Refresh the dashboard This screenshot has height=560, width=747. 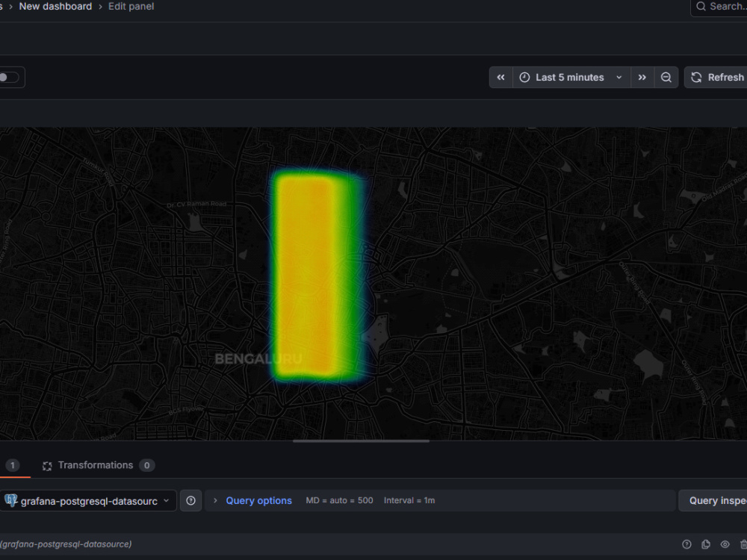point(716,78)
